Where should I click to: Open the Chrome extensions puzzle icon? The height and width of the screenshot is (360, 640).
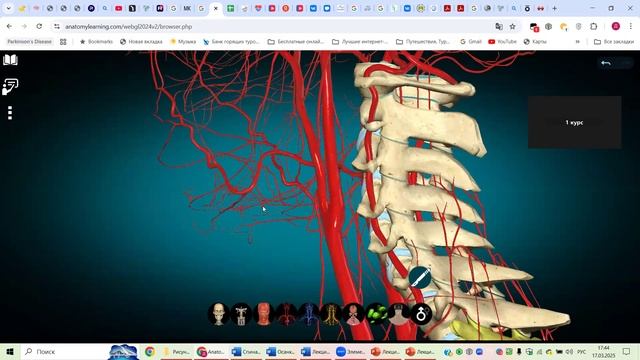tap(593, 27)
